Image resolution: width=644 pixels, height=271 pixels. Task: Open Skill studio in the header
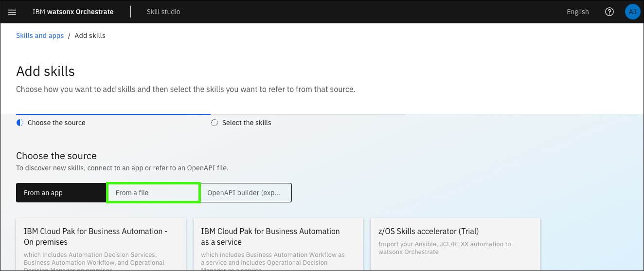coord(163,12)
